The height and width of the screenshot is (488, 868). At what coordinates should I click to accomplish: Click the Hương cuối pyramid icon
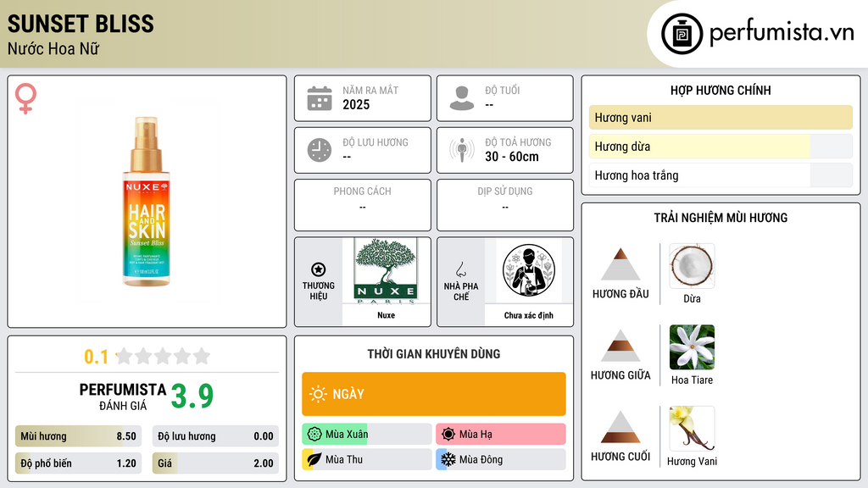click(x=620, y=427)
